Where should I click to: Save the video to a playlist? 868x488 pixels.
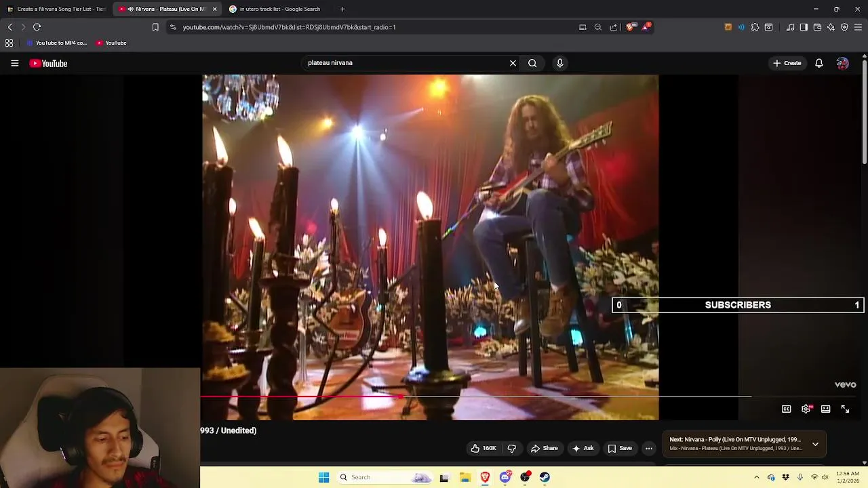(620, 448)
